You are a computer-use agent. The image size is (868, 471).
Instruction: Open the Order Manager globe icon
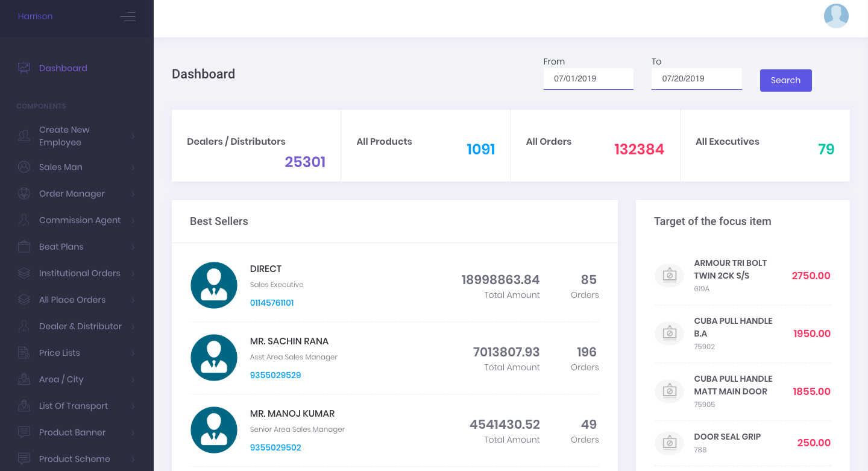tap(24, 194)
